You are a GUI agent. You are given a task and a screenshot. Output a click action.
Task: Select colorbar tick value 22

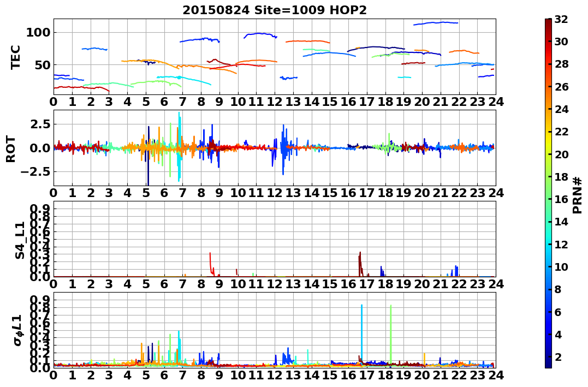coord(561,132)
